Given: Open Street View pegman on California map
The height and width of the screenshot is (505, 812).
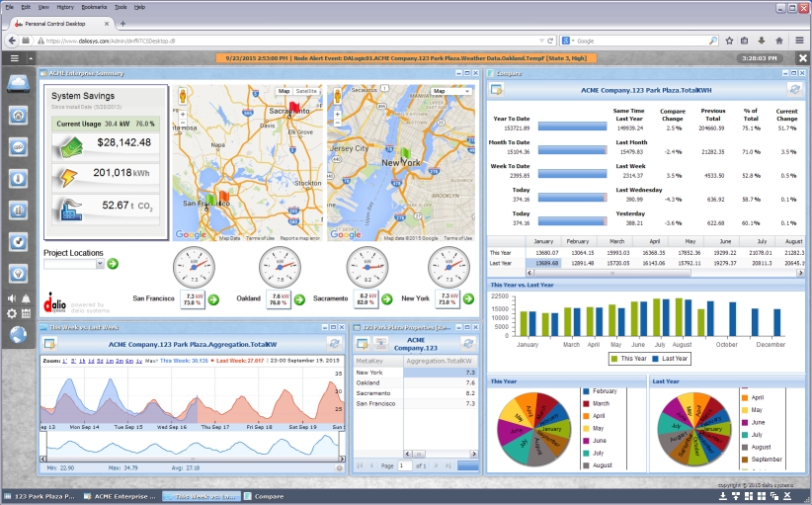Looking at the screenshot, I should pyautogui.click(x=183, y=96).
